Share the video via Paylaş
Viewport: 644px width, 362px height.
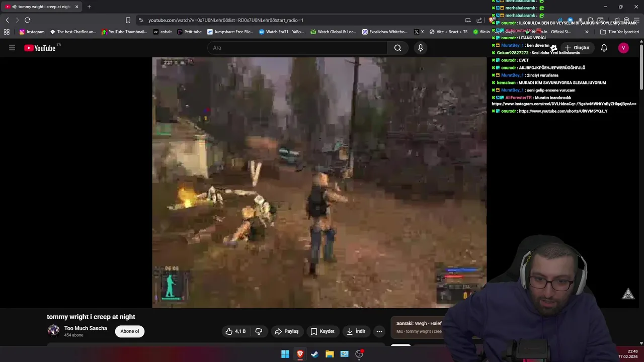point(286,331)
